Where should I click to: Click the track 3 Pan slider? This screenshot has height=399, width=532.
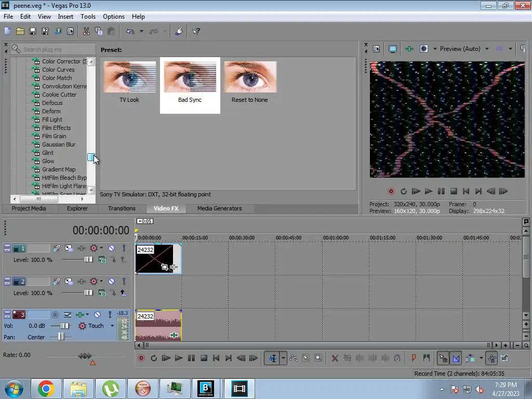pyautogui.click(x=60, y=337)
